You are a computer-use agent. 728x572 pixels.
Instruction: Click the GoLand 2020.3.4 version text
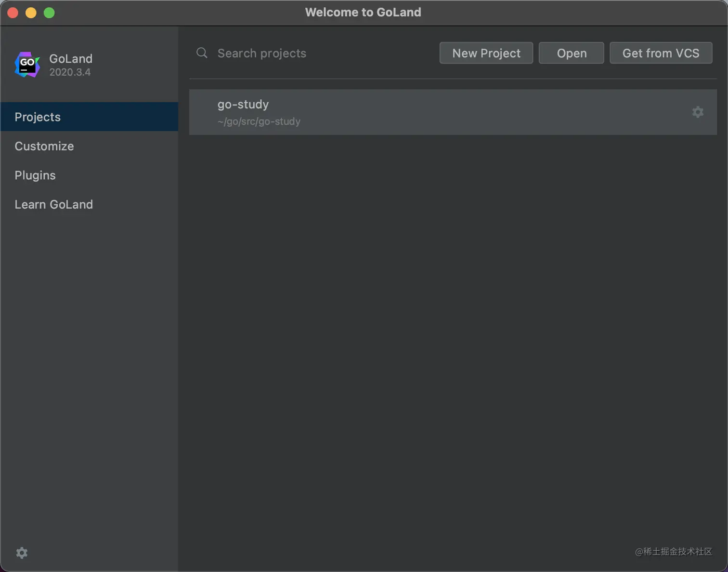pyautogui.click(x=70, y=72)
